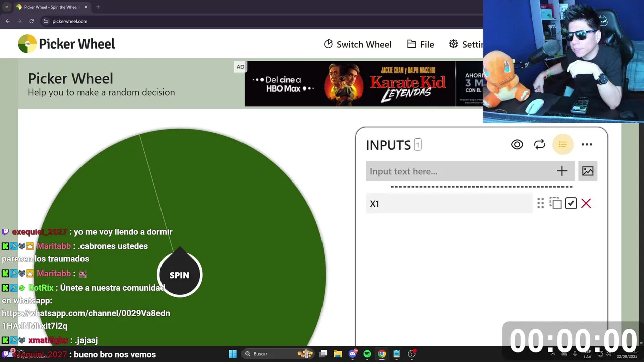
Task: Open Spotify from taskbar
Action: pyautogui.click(x=367, y=354)
